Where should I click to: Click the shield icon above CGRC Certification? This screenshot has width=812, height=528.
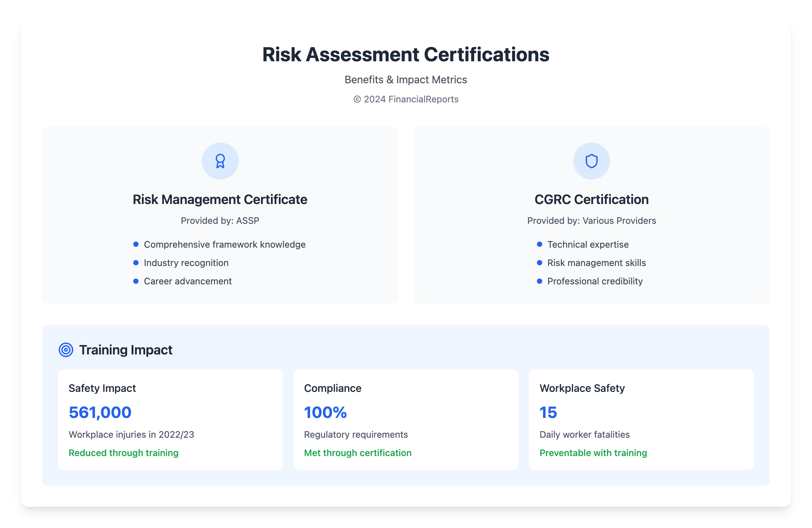click(591, 161)
